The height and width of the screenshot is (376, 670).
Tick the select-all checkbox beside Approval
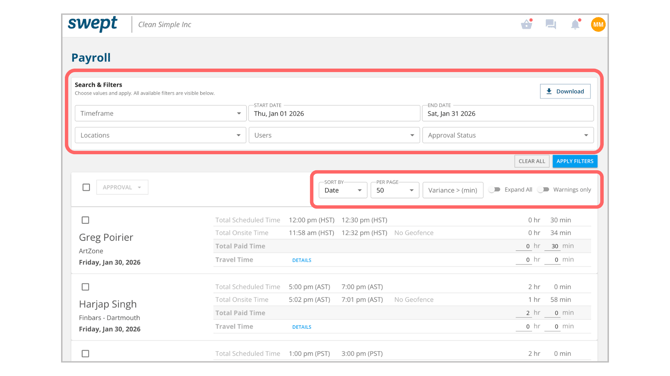tap(86, 187)
